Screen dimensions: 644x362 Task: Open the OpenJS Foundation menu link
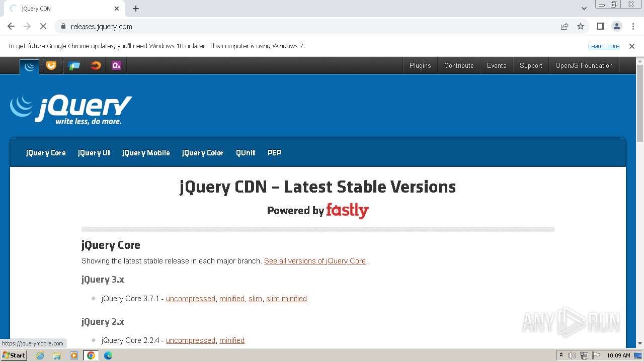pyautogui.click(x=584, y=65)
